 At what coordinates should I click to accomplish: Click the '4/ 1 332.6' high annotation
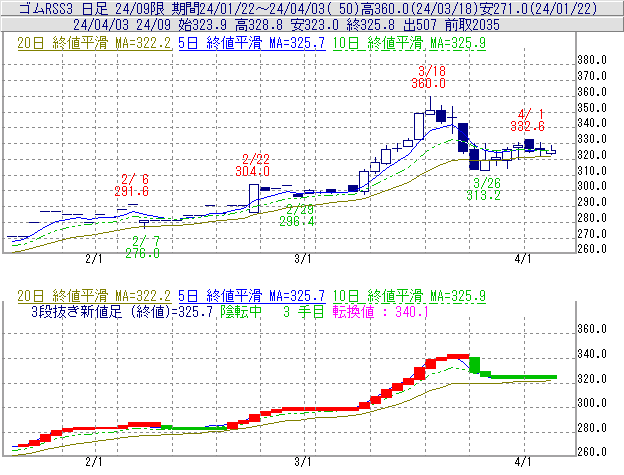(528, 120)
